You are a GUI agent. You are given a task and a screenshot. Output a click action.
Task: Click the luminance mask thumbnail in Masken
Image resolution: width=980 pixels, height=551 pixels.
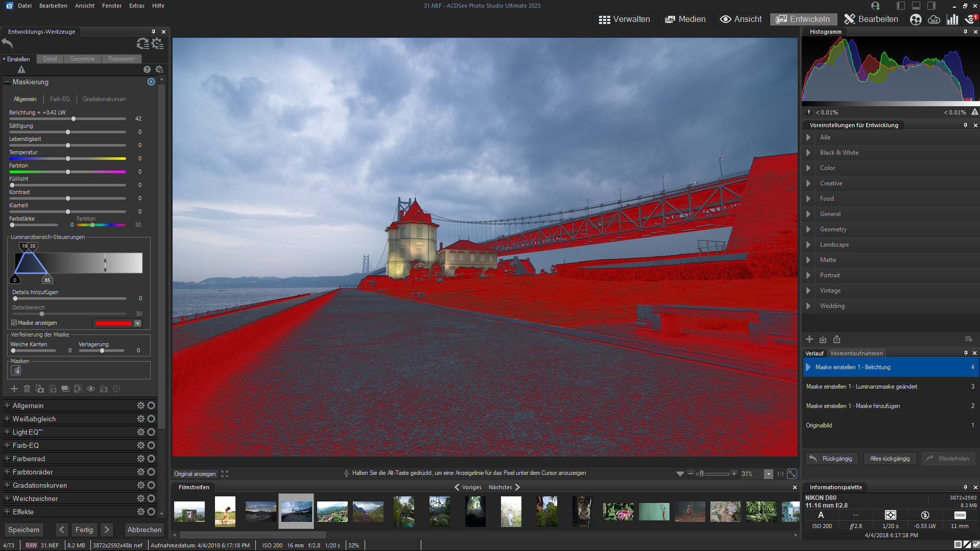click(16, 370)
